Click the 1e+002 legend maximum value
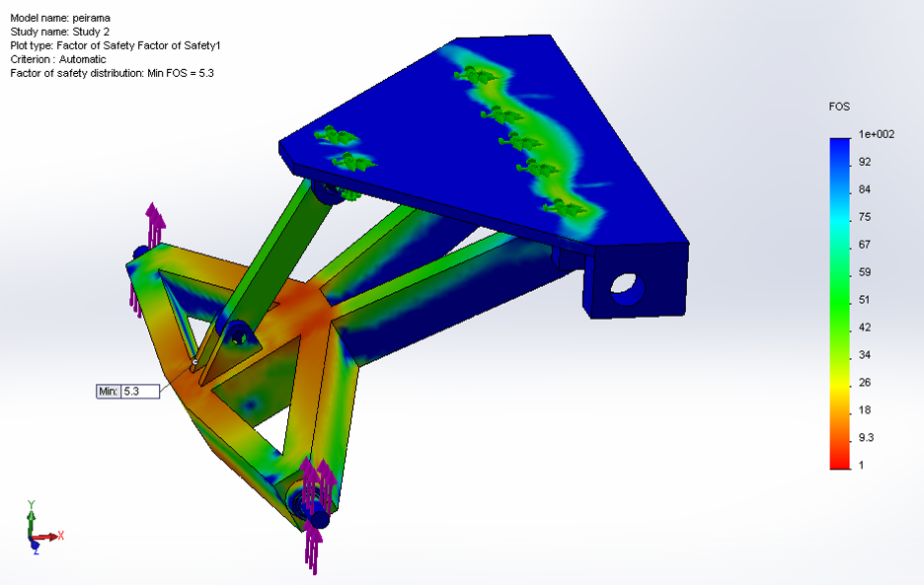Viewport: 924px width, 585px height. (x=877, y=134)
